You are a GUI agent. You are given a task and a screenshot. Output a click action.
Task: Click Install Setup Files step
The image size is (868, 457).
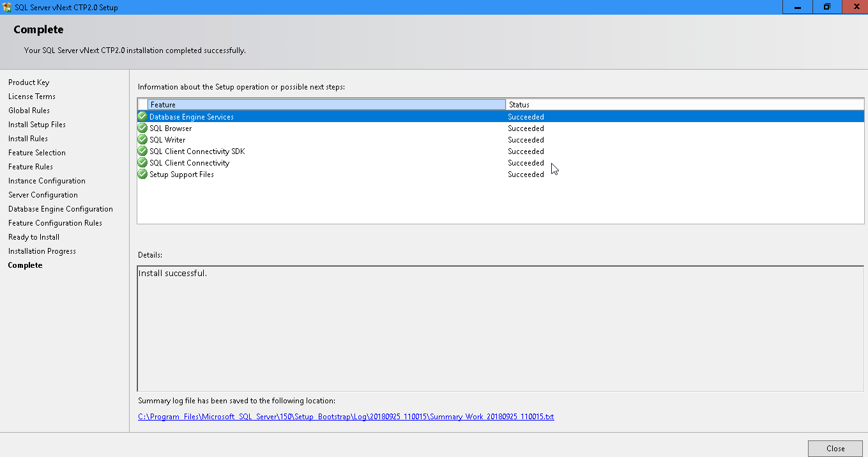tap(37, 125)
